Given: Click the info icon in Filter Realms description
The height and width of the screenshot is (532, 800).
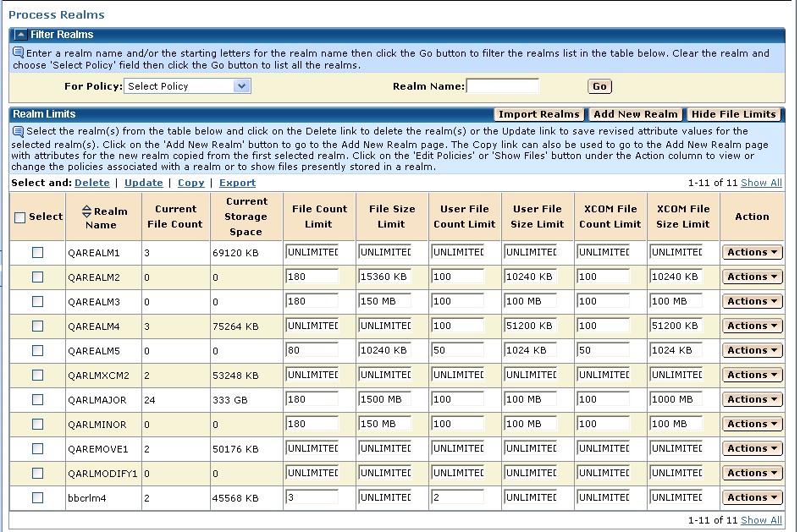Looking at the screenshot, I should [18, 52].
